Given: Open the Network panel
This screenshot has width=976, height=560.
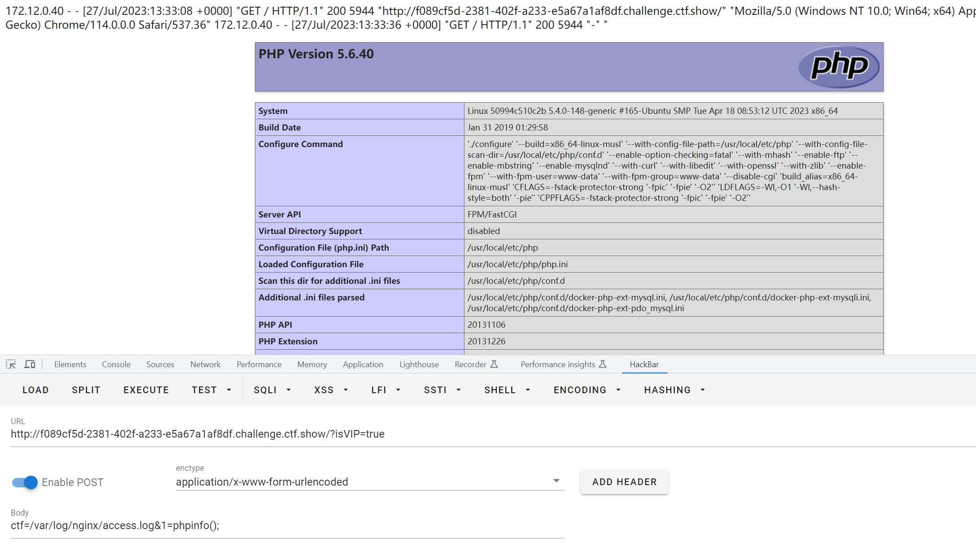Looking at the screenshot, I should click(205, 364).
